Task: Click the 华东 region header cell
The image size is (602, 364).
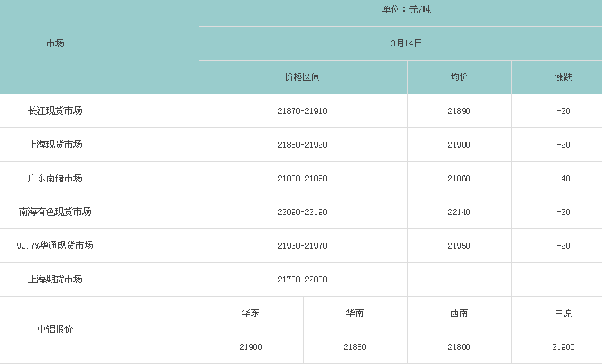Action: click(250, 313)
